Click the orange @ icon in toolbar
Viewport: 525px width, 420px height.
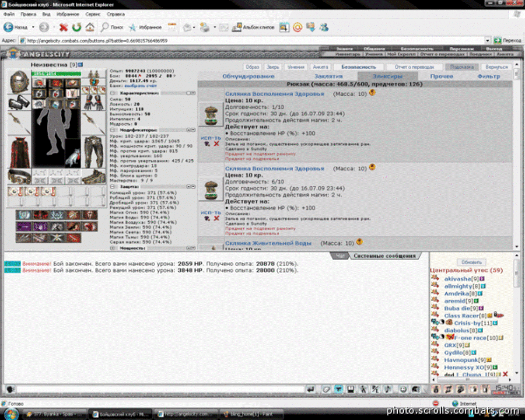[297, 27]
